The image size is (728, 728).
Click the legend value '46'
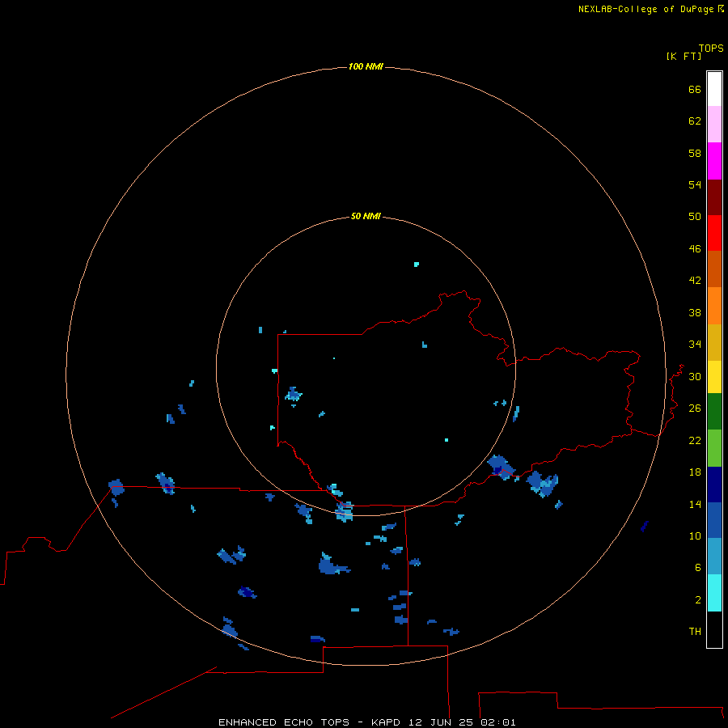[695, 249]
